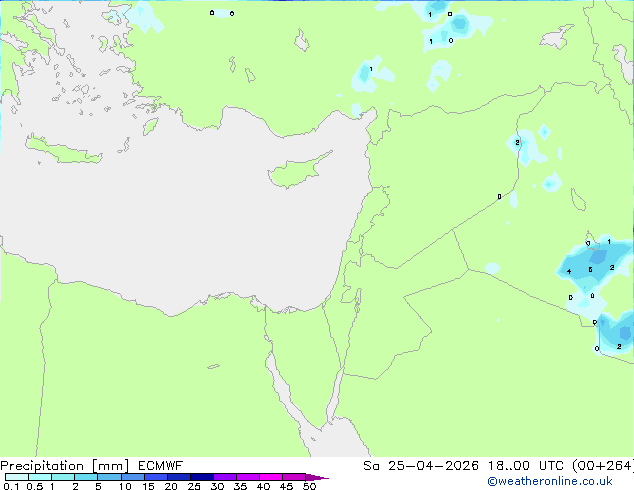
Task: Click the 15–20 mm legend color swatch
Action: click(x=155, y=477)
